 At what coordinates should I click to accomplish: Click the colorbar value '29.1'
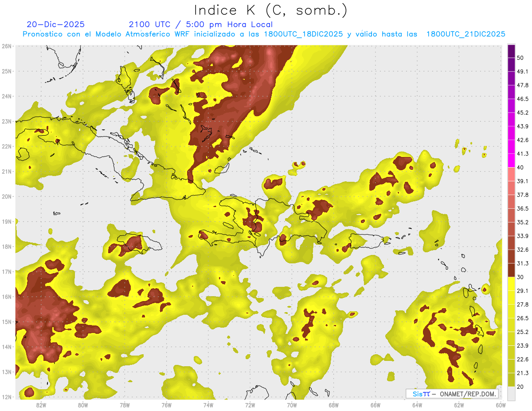523,291
